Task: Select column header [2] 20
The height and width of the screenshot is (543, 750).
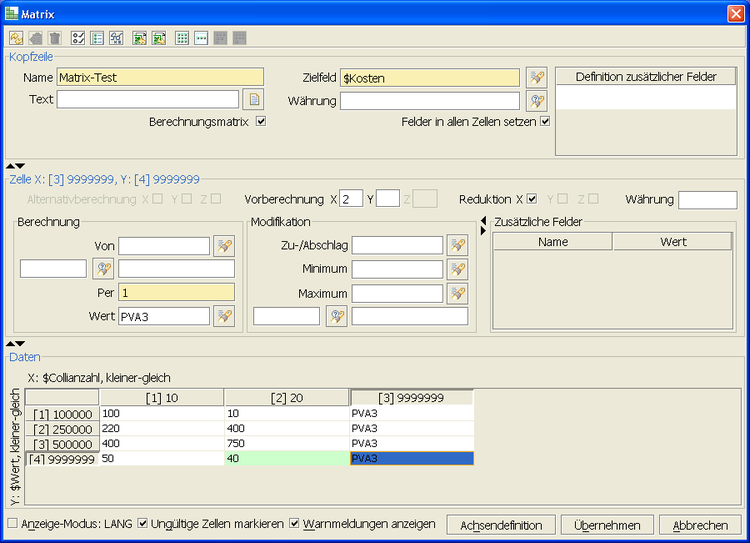Action: 286,398
